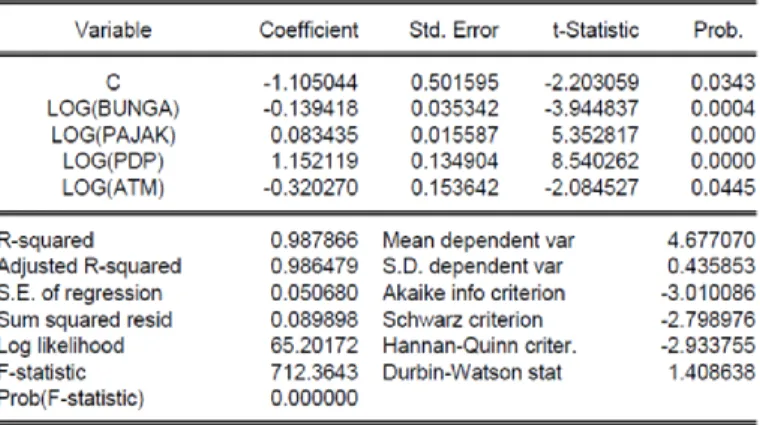Select the LOG(PDP) variable label
Viewport: 760px width, 425px height.
point(113,161)
